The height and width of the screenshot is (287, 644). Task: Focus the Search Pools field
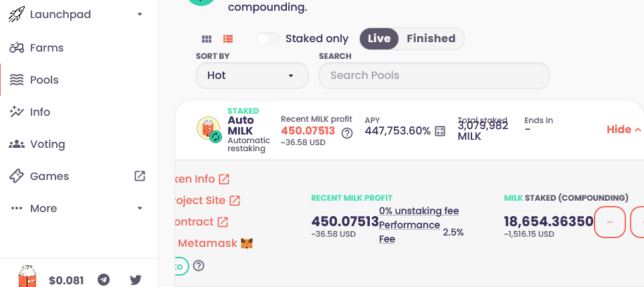(x=434, y=76)
